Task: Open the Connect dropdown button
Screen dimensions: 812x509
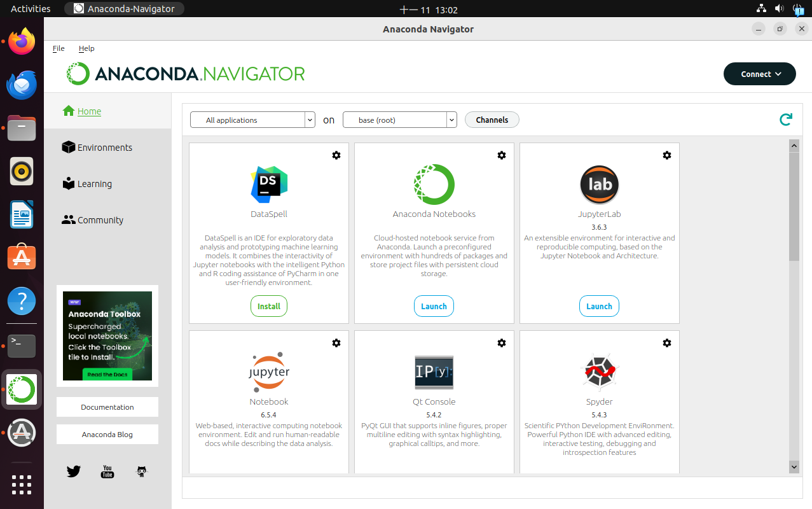Action: coord(760,74)
